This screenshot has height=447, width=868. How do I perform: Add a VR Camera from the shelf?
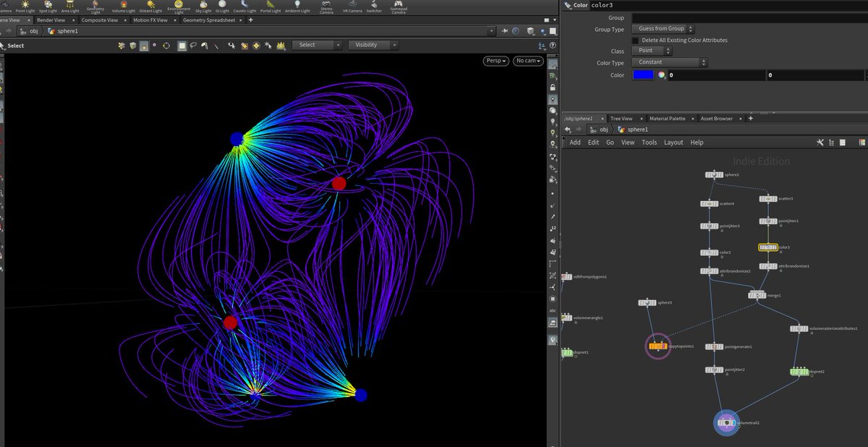(x=352, y=7)
